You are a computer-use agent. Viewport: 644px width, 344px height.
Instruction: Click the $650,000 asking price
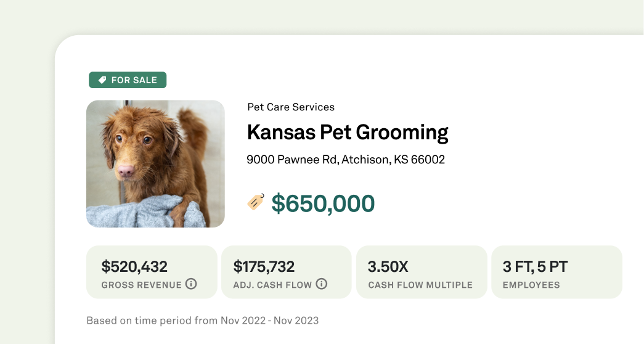tap(323, 203)
